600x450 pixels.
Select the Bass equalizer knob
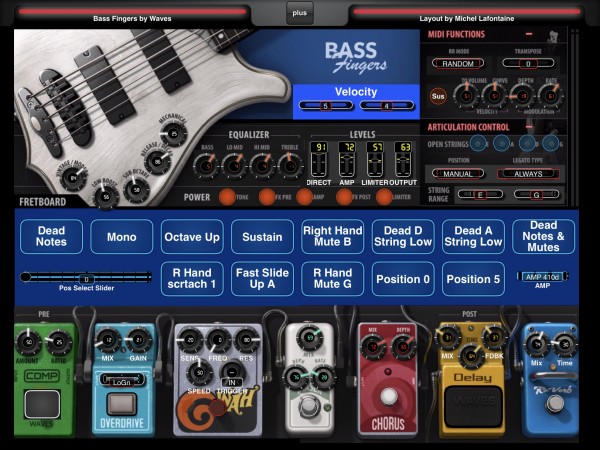tap(207, 166)
